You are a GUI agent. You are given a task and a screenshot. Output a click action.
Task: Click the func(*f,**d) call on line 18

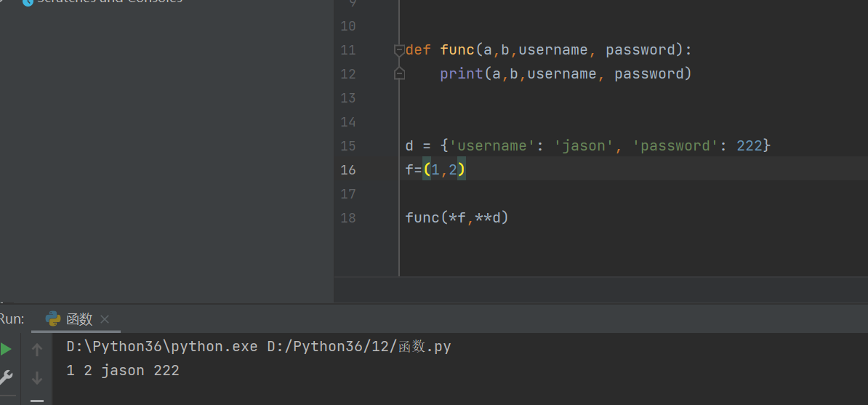pyautogui.click(x=457, y=217)
